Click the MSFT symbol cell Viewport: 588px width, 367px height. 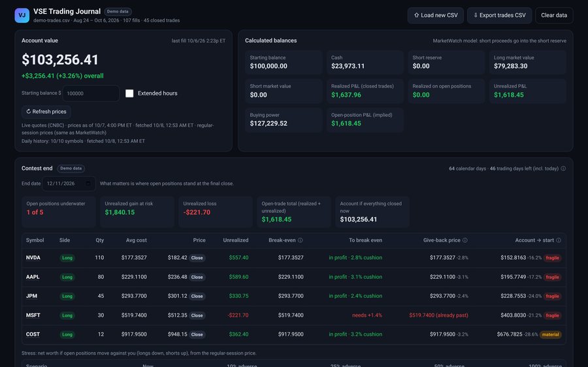pos(33,315)
